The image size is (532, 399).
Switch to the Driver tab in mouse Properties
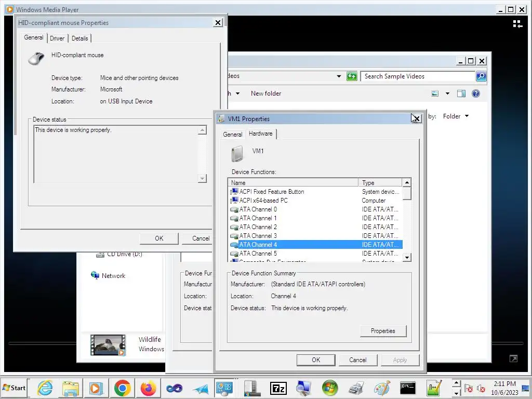[x=57, y=38]
